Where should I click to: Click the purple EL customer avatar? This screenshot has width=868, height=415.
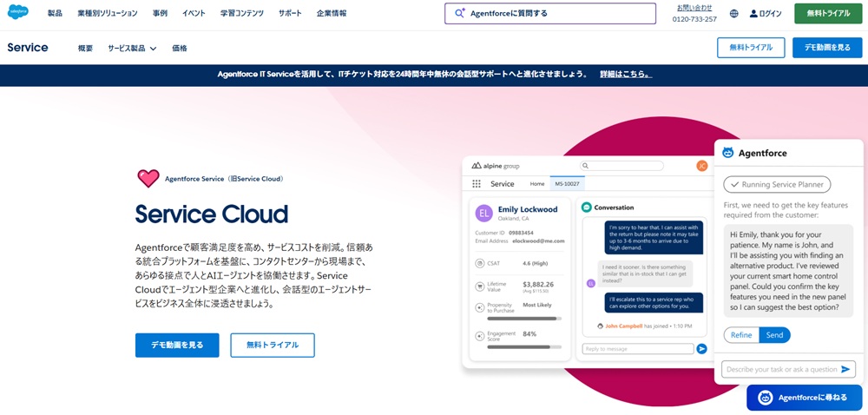coord(483,213)
